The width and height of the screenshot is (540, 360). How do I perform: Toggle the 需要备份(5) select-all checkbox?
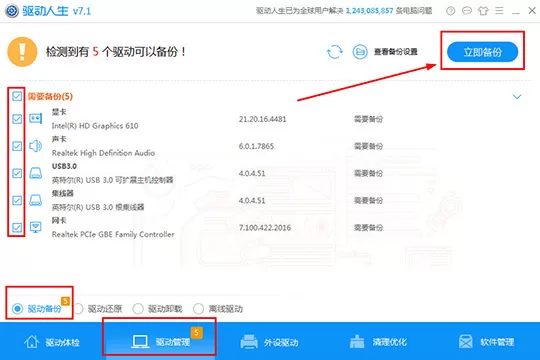tap(17, 96)
